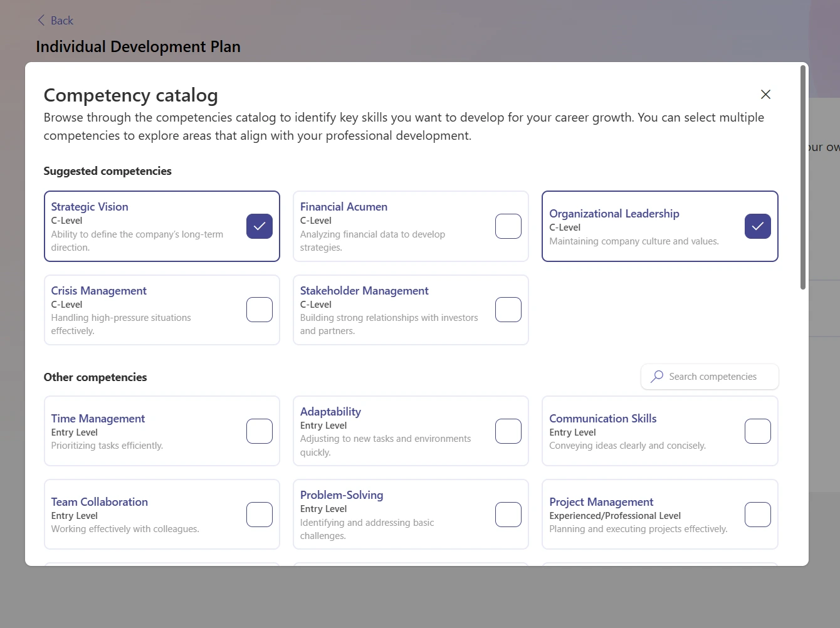Click the 'Individual Development Plan' page title
This screenshot has width=840, height=628.
(138, 47)
